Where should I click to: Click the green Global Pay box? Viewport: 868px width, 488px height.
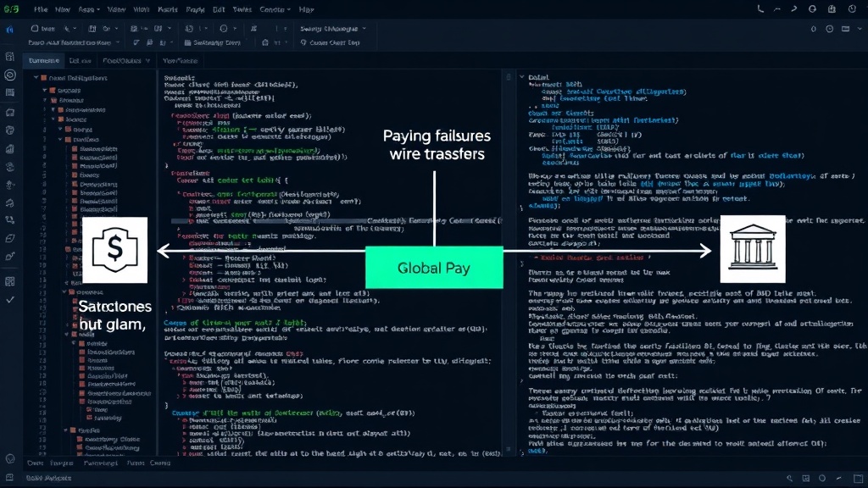[x=434, y=268]
